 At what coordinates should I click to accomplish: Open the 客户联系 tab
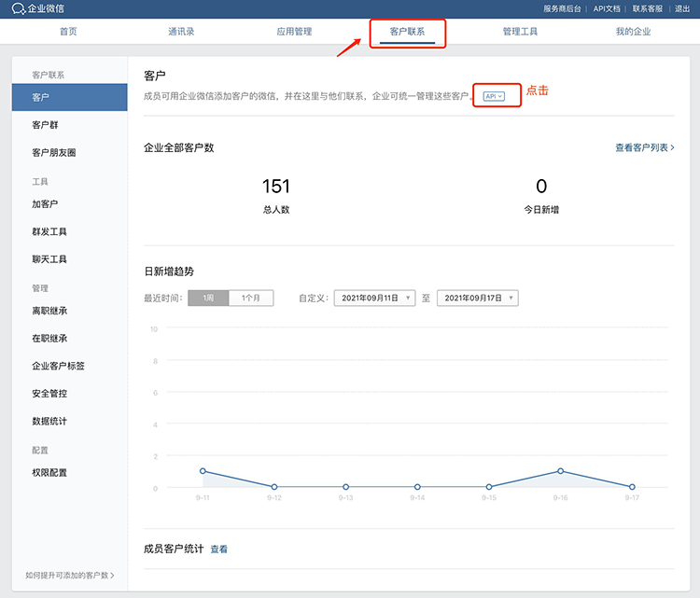pos(407,32)
